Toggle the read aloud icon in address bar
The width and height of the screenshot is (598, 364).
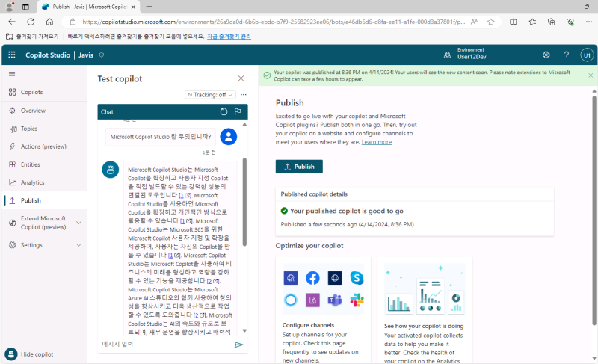tap(474, 22)
